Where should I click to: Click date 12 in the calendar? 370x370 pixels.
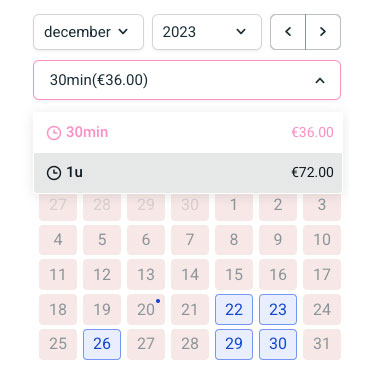point(102,274)
